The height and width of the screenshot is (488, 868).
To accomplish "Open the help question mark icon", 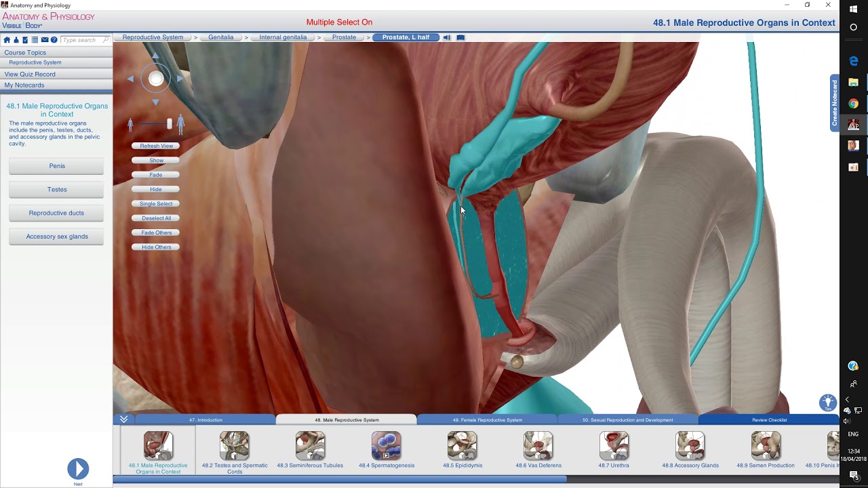I will [x=54, y=40].
